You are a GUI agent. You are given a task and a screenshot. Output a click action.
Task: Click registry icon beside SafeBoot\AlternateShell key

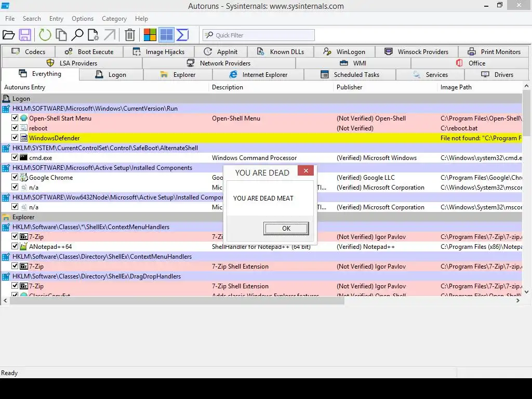[6, 148]
